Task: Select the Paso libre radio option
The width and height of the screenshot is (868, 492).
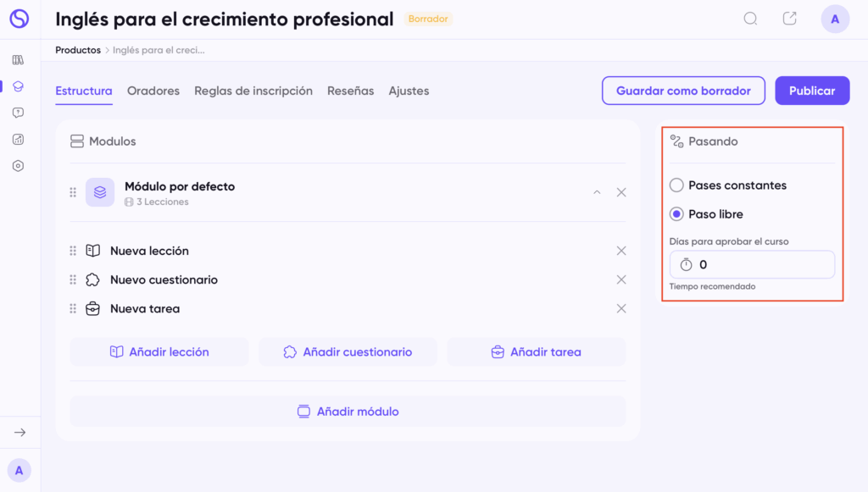Action: [x=676, y=214]
